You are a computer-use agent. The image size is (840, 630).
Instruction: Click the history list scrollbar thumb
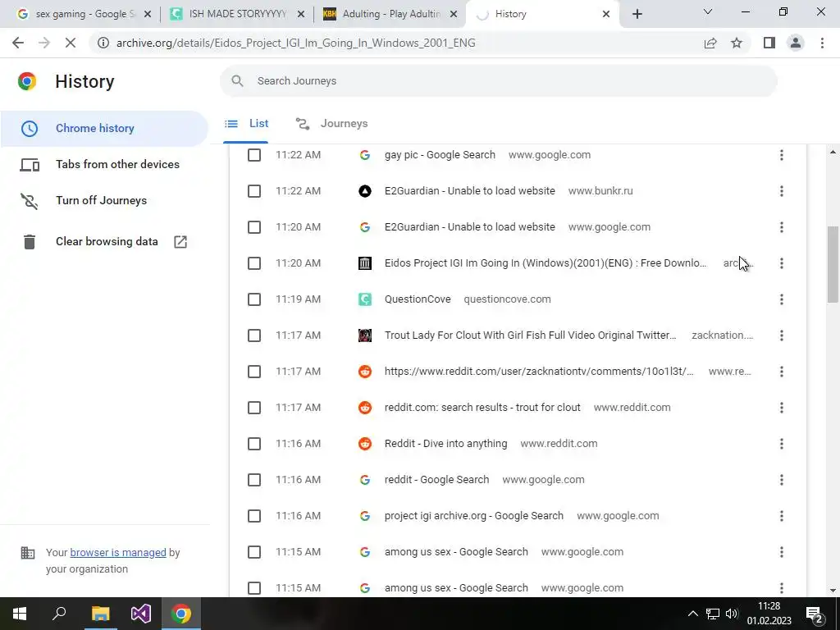(x=833, y=265)
